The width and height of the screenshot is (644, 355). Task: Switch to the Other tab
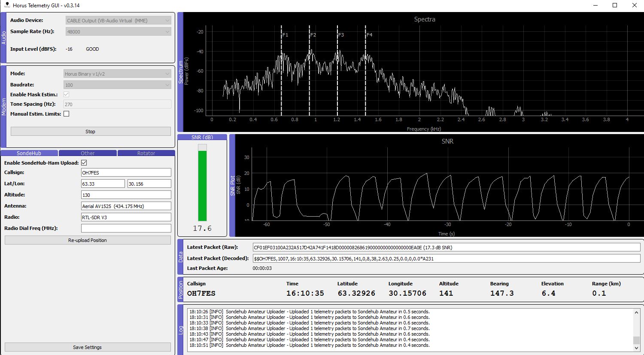[88, 153]
